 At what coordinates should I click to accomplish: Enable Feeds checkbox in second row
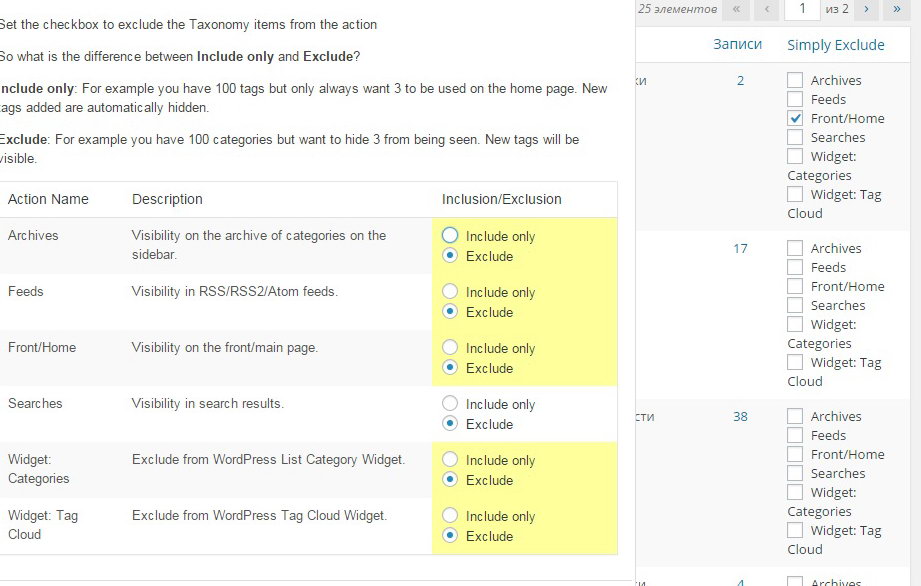coord(795,267)
